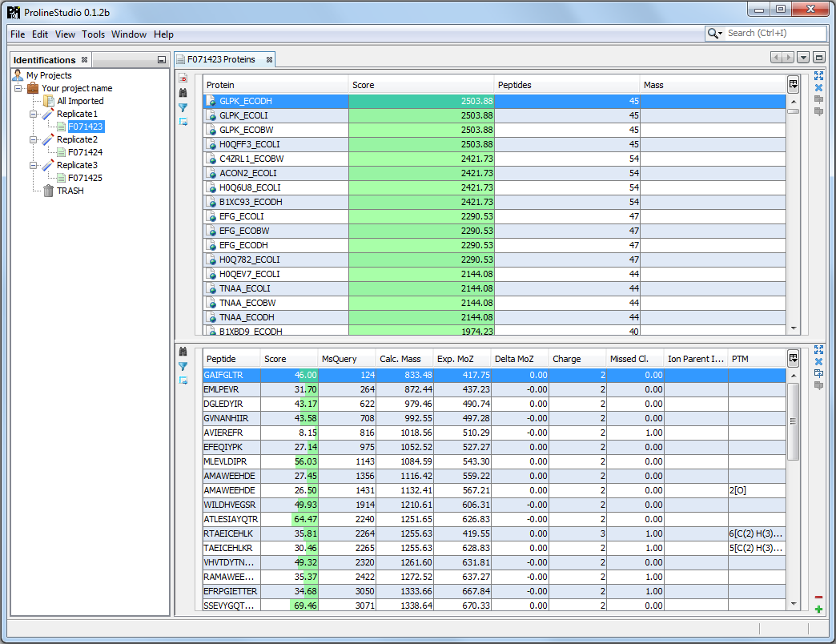Click the red export icon atop Proteins toolbar

(183, 78)
